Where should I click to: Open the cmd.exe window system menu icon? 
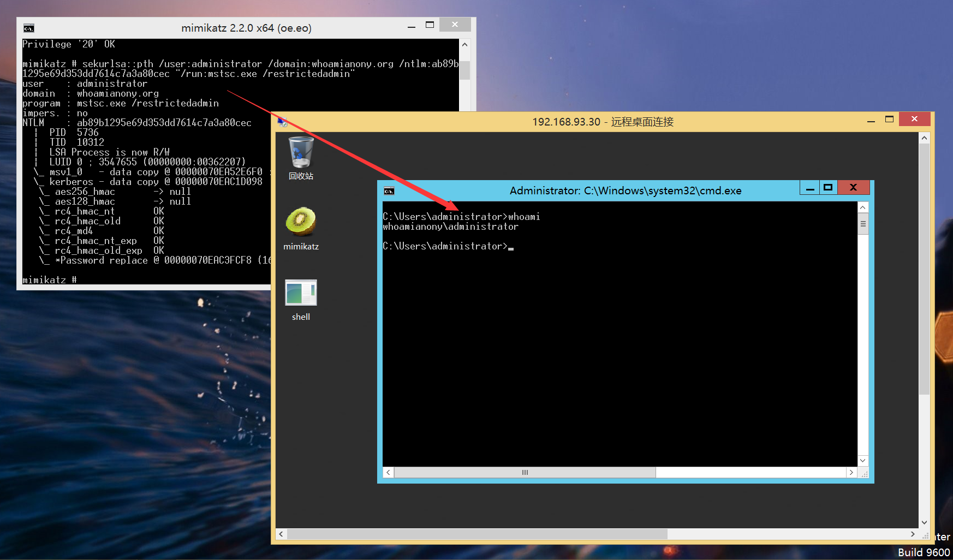(x=389, y=190)
